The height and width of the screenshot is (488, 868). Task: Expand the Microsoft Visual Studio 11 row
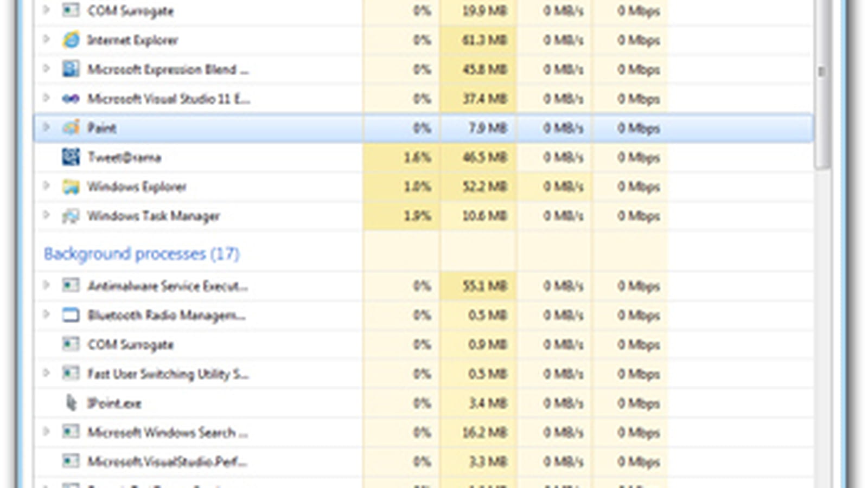click(47, 98)
